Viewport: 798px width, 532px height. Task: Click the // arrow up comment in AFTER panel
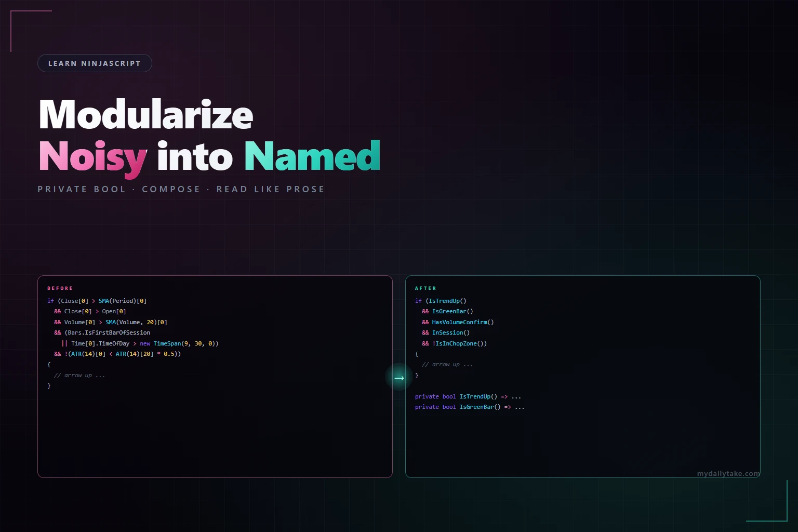click(x=447, y=364)
